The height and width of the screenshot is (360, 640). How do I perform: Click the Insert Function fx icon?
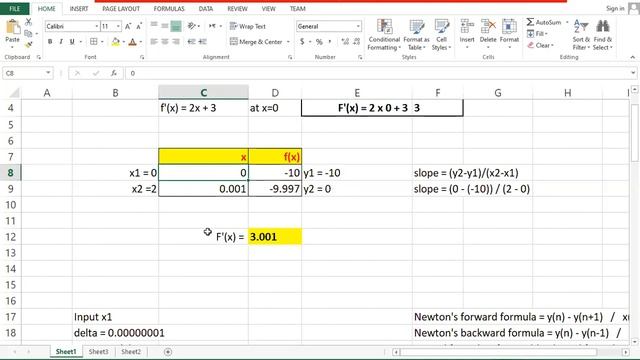[x=114, y=73]
